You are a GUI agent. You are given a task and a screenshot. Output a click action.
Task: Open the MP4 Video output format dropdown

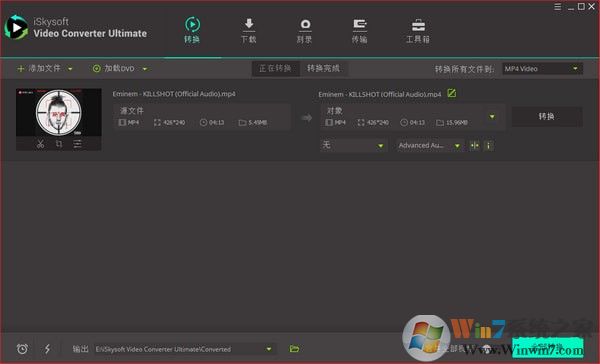(542, 69)
